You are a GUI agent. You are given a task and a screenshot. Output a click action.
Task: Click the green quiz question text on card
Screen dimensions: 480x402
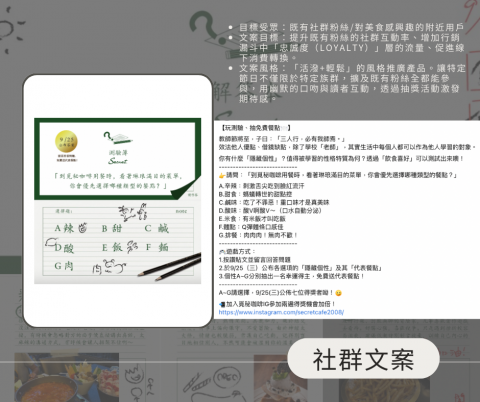point(118,181)
